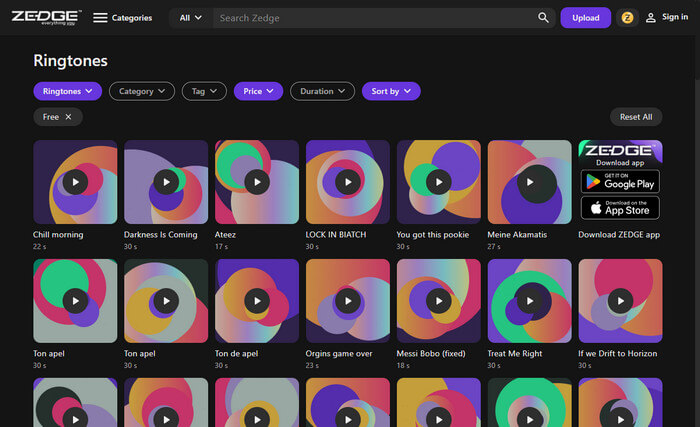Remove the Free filter tag
Screen dimensions: 700x427
[x=68, y=117]
